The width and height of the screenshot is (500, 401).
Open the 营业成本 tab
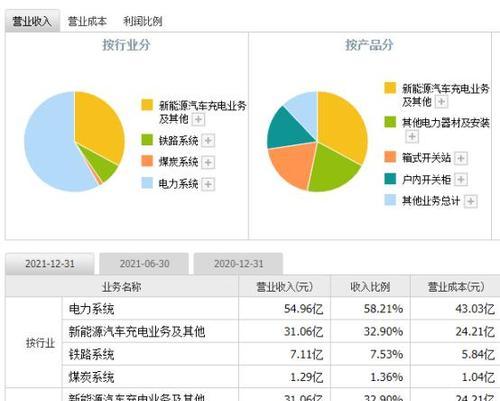87,21
